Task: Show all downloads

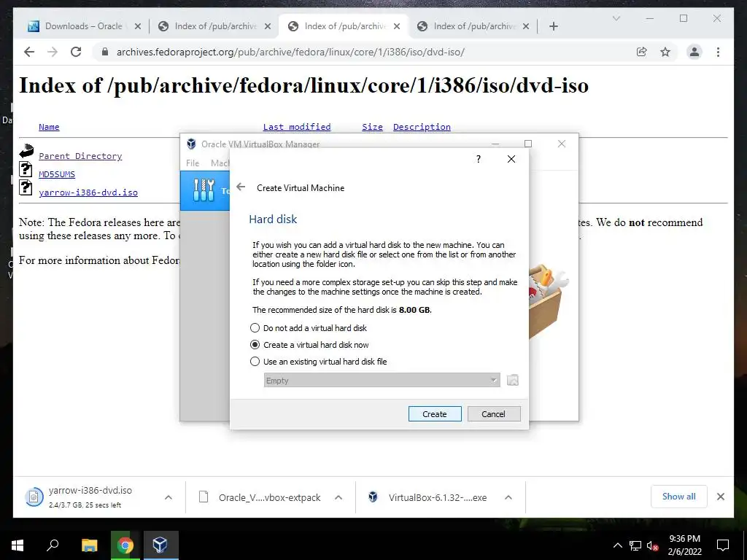Action: tap(679, 497)
